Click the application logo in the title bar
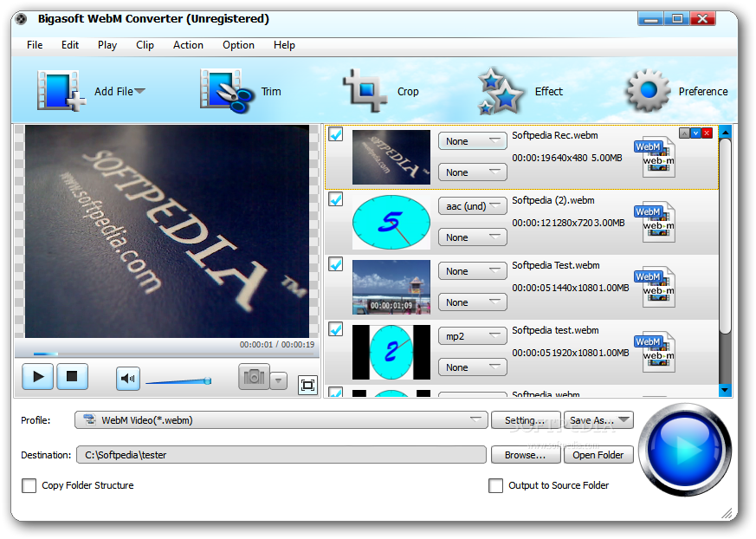 click(x=21, y=19)
